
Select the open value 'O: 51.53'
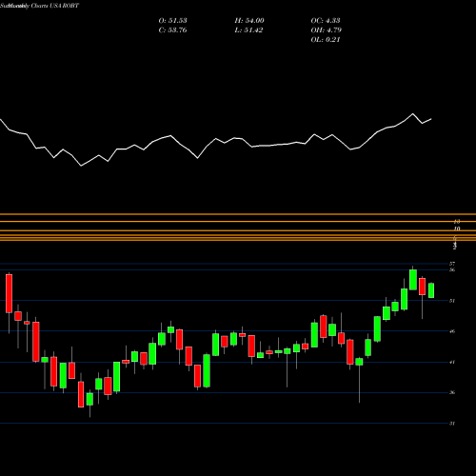tap(172, 21)
